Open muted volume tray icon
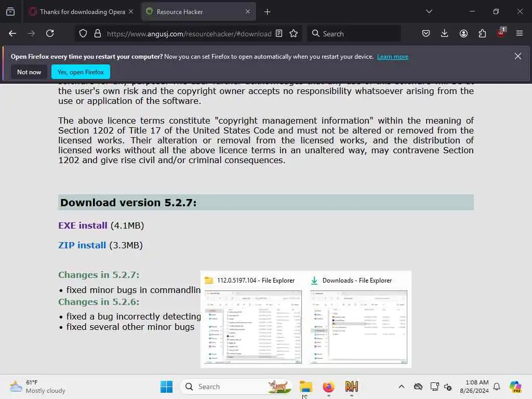Image resolution: width=532 pixels, height=399 pixels. pos(448,387)
